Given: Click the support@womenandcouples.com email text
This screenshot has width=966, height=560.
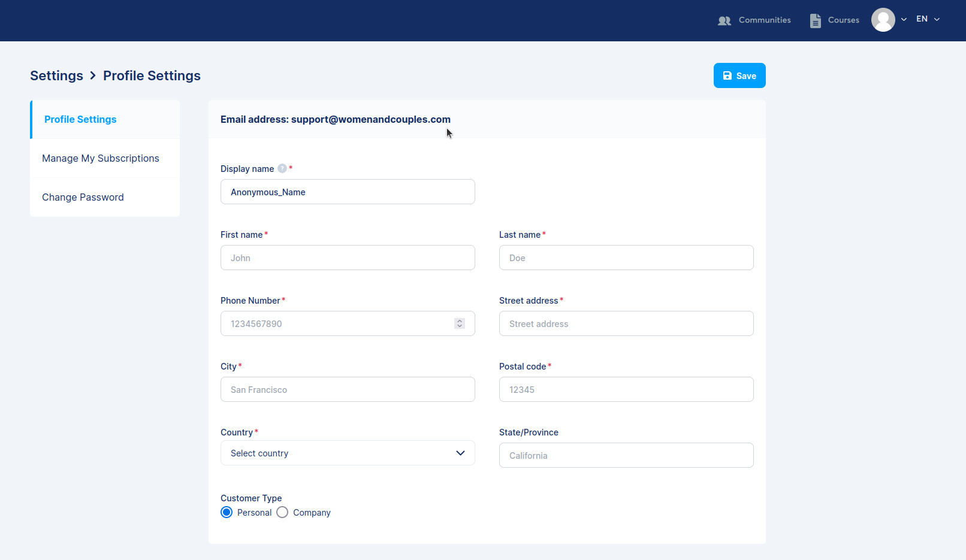Looking at the screenshot, I should pos(371,119).
